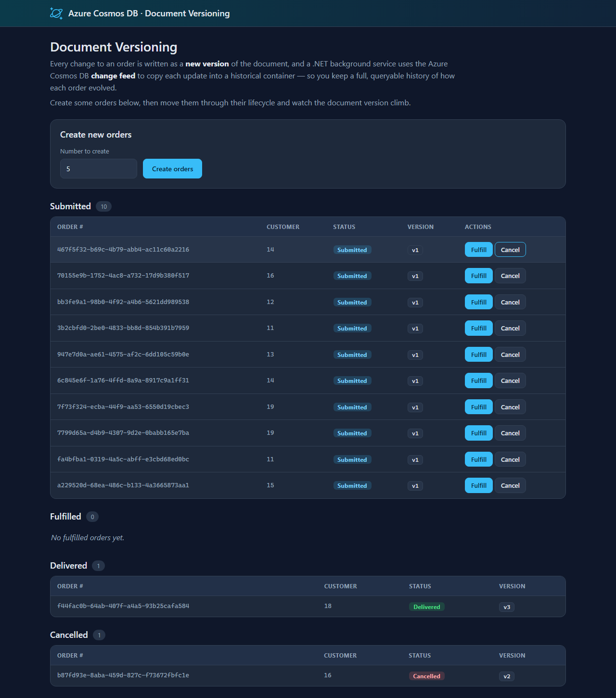This screenshot has height=698, width=616.
Task: Click the Fulfilled count badge showing 0
Action: (x=92, y=517)
